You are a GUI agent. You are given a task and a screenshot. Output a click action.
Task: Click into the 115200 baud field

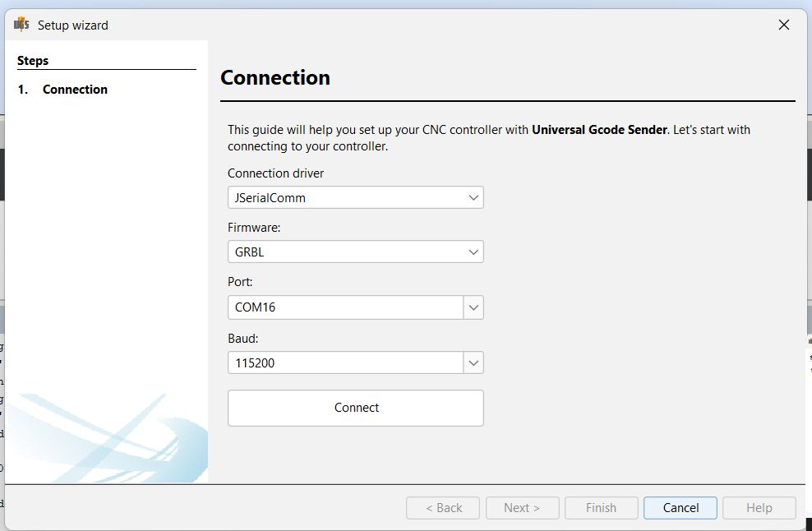[345, 362]
